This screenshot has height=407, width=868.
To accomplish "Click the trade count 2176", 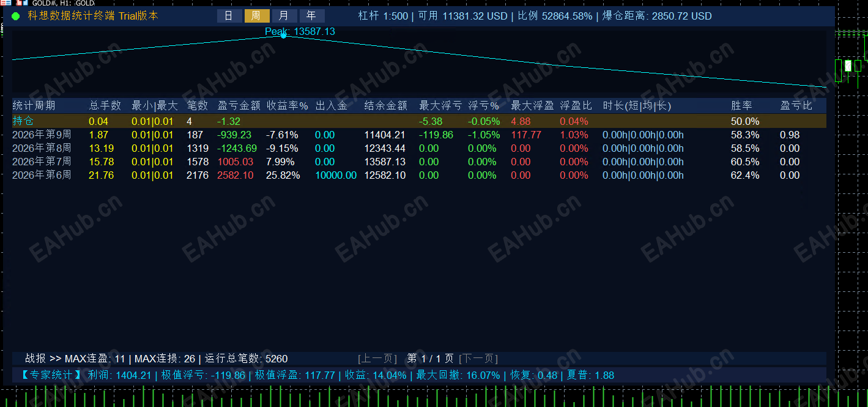I will tap(198, 175).
